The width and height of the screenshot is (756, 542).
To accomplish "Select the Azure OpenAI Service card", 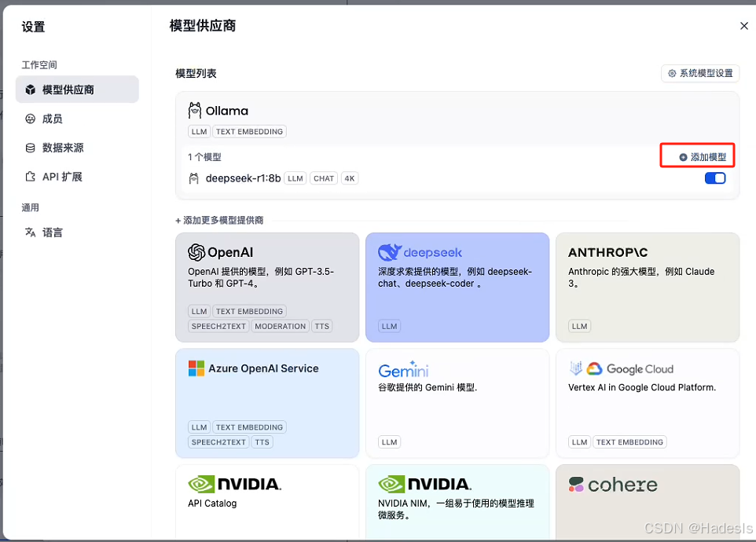I will point(267,403).
